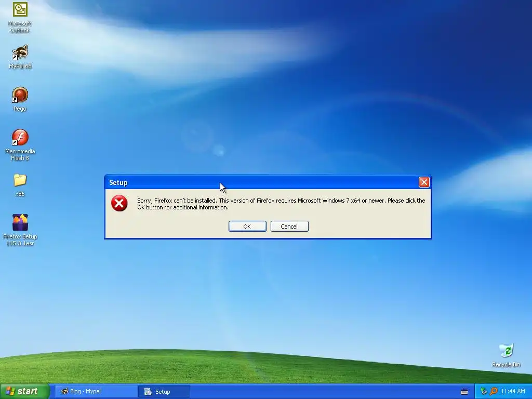The image size is (532, 399).
Task: Switch to Blog - Mypal taskbar button
Action: click(96, 392)
